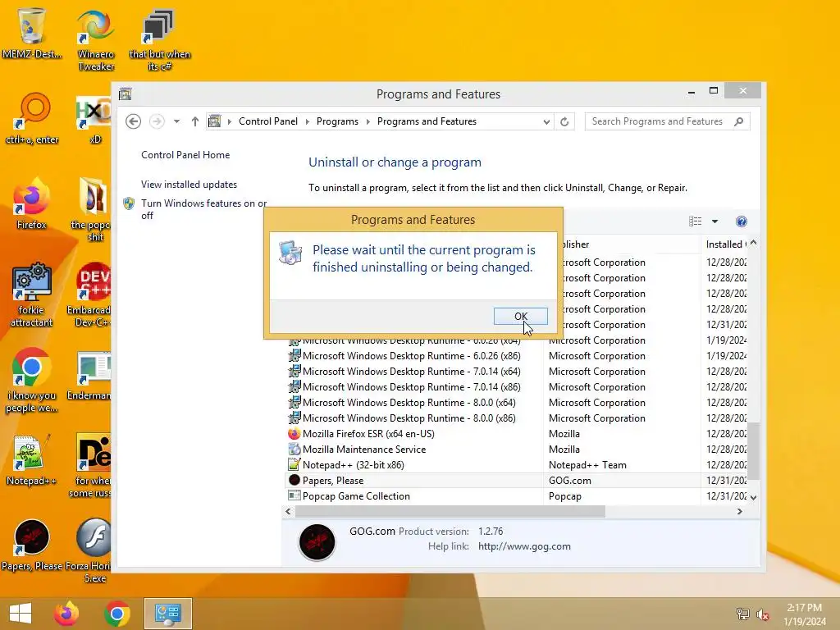The width and height of the screenshot is (840, 630).
Task: Click the Programs and Features window icon
Action: [x=126, y=94]
